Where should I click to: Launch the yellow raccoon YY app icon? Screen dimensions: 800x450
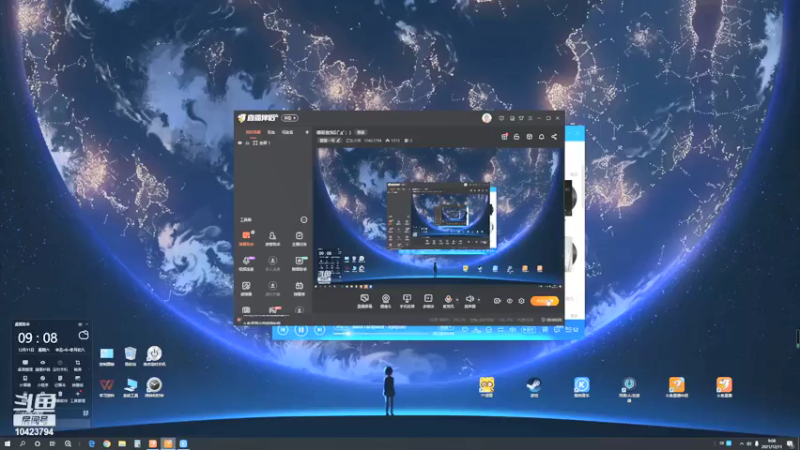[487, 387]
